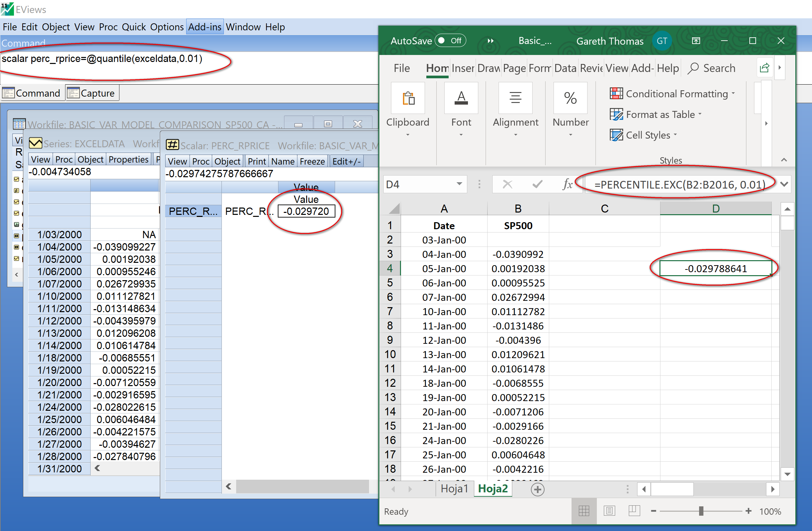Click the Share icon in Excel ribbon
812x531 pixels.
click(x=764, y=68)
